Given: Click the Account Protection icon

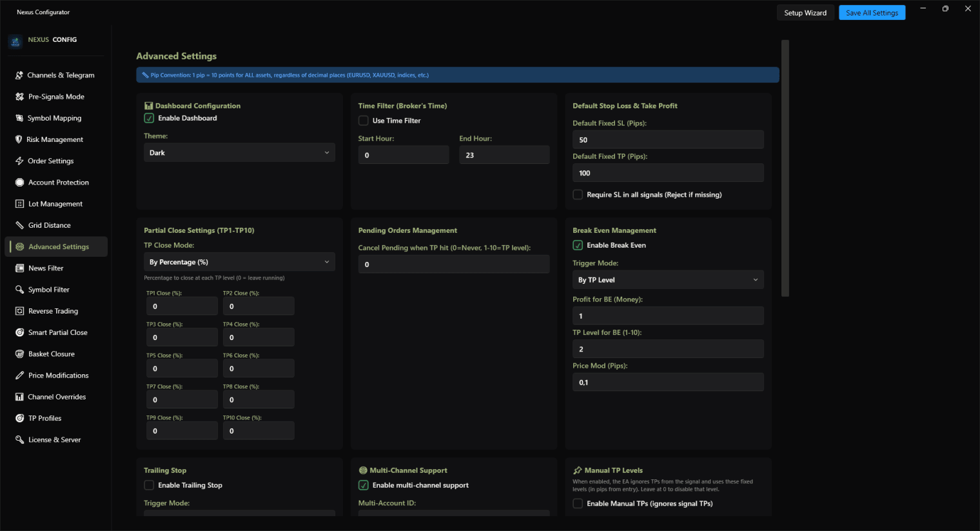Looking at the screenshot, I should click(19, 183).
